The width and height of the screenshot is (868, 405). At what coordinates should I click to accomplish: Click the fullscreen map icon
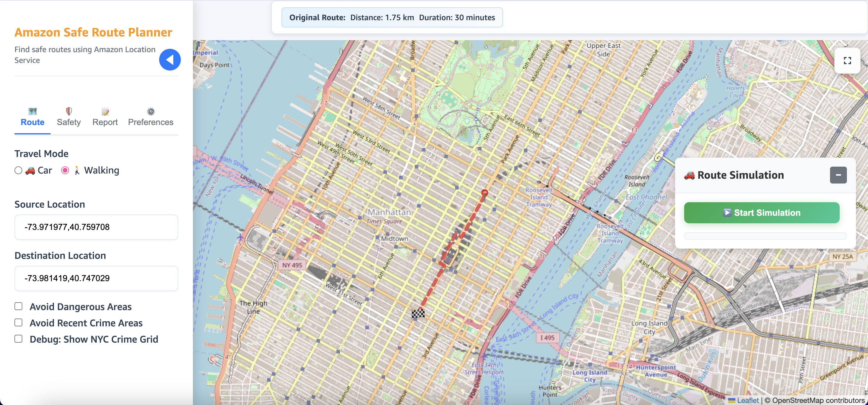click(x=847, y=61)
